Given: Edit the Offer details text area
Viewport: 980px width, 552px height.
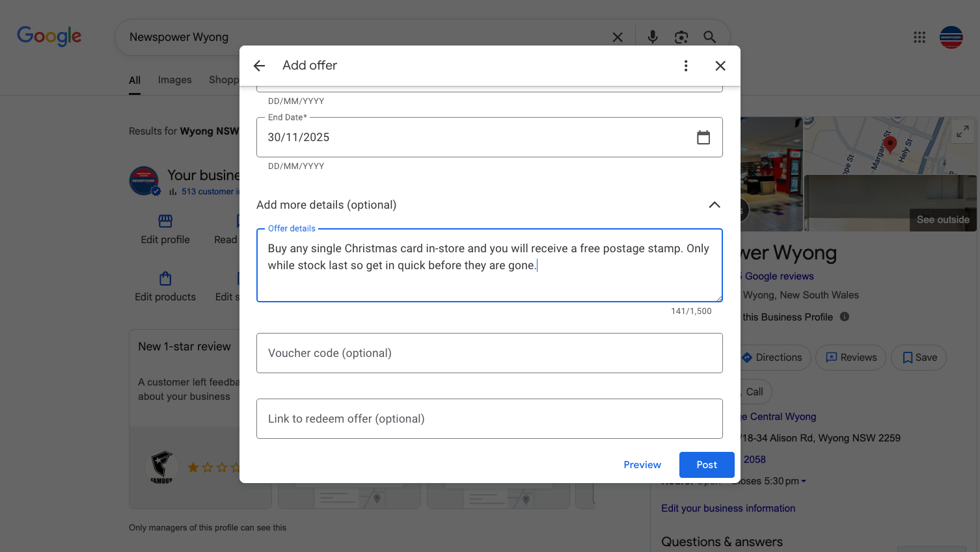Looking at the screenshot, I should coord(489,265).
